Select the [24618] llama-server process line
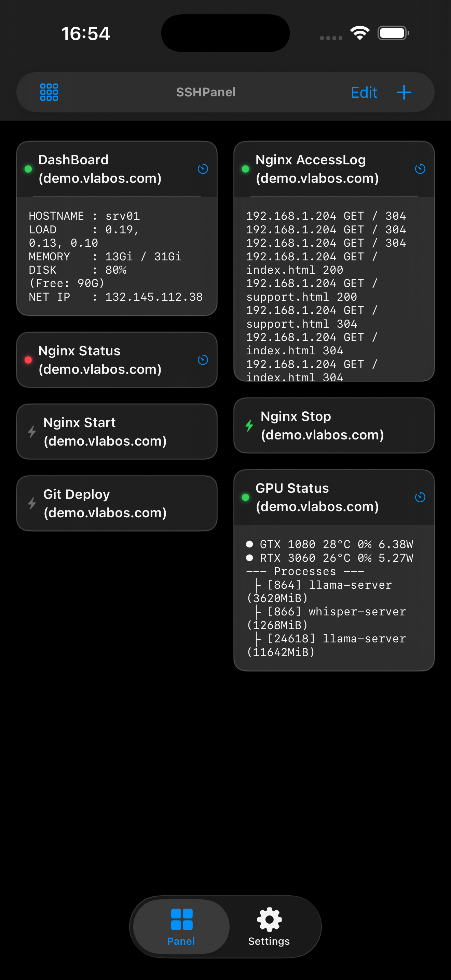This screenshot has width=451, height=980. click(x=326, y=645)
